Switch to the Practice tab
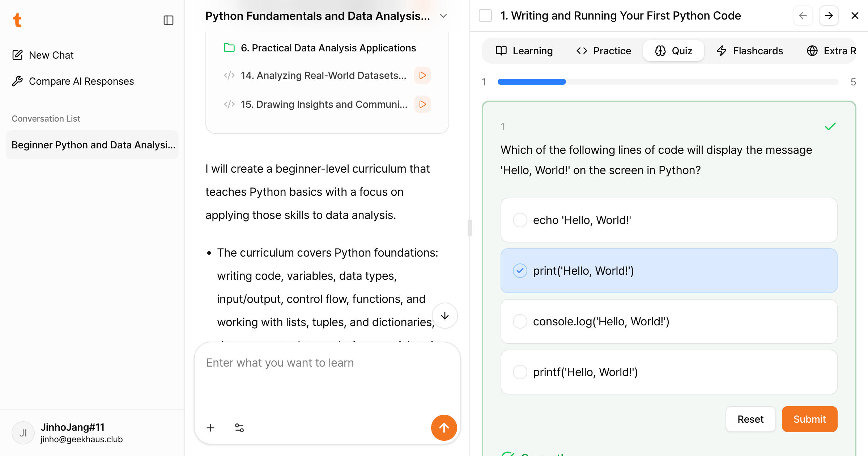The width and height of the screenshot is (868, 456). click(604, 51)
